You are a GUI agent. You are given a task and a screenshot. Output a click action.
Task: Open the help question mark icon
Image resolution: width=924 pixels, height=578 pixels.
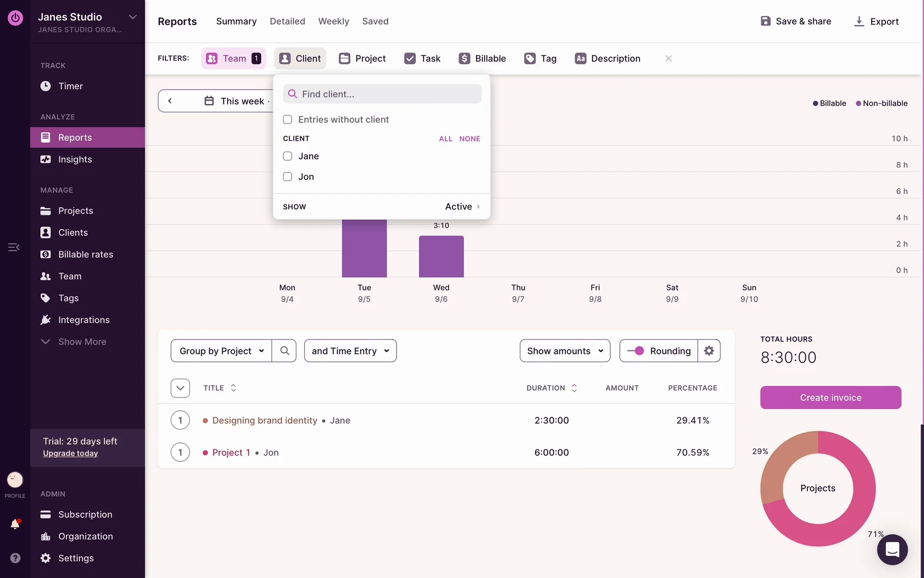tap(15, 558)
